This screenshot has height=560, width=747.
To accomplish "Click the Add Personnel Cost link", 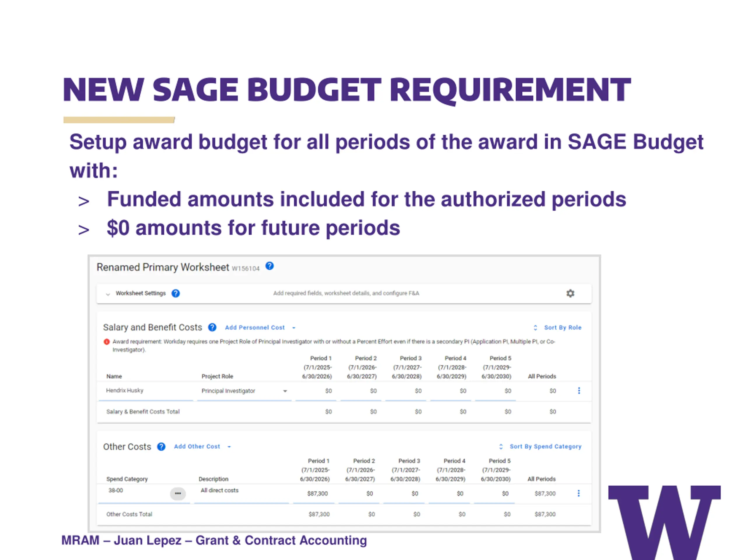I will (x=255, y=328).
